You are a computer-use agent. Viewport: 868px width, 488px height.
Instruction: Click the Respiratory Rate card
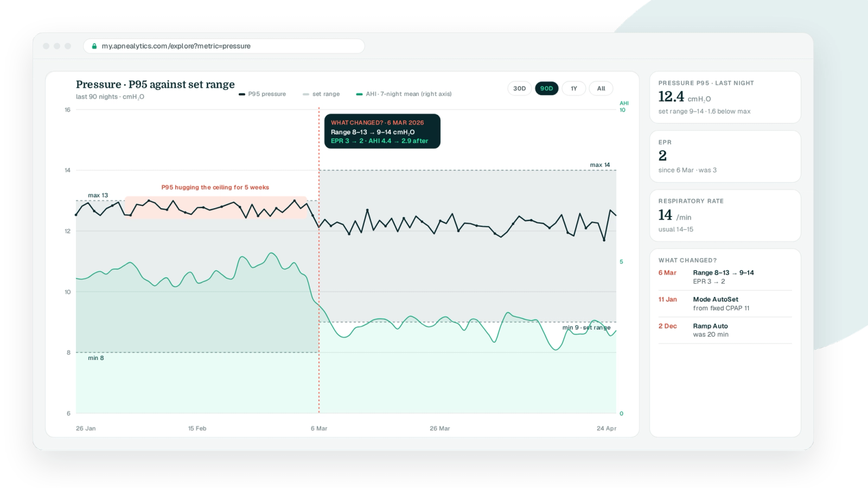(x=725, y=215)
